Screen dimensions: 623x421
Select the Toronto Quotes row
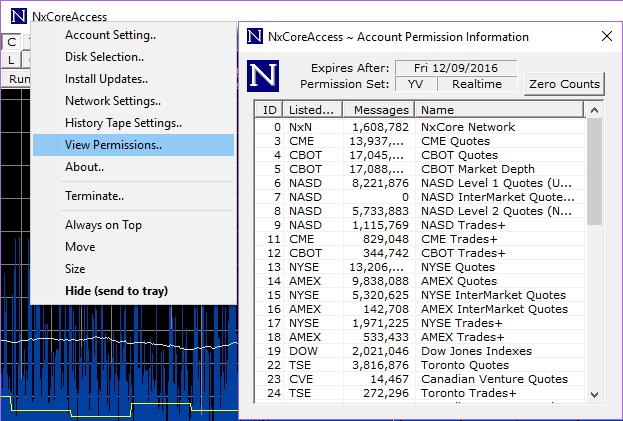[x=420, y=365]
